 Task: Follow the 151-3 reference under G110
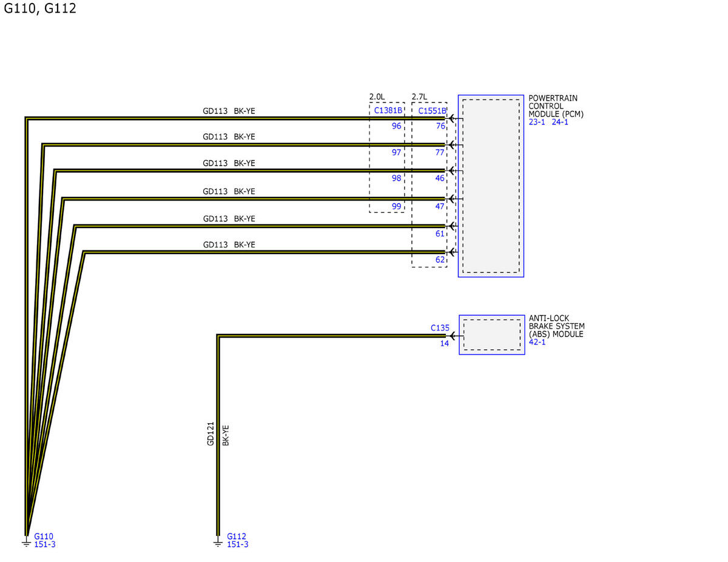coord(45,544)
